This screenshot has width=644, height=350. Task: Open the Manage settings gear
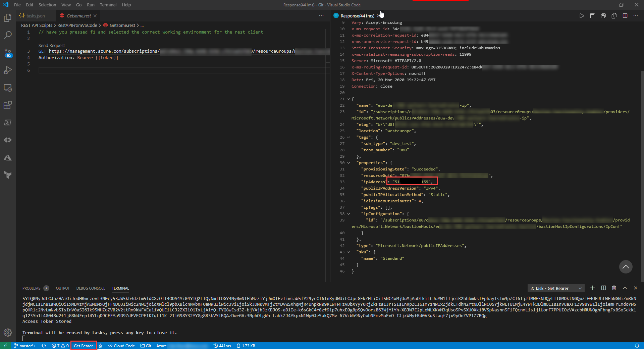point(8,333)
